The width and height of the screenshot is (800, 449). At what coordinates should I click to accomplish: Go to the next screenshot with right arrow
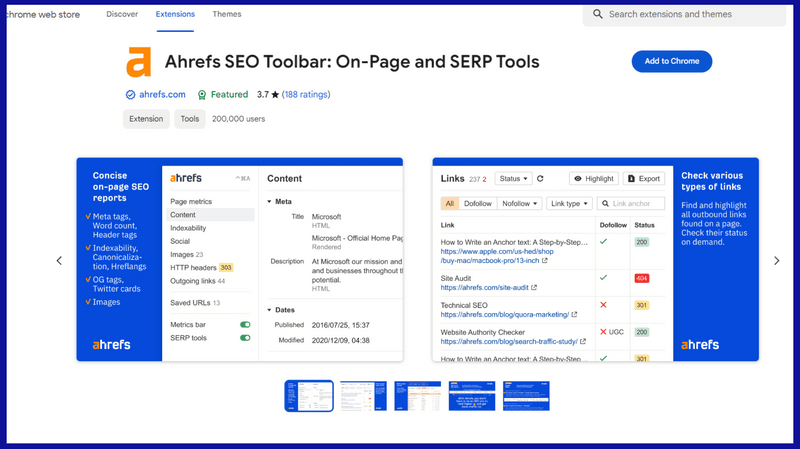(x=776, y=261)
